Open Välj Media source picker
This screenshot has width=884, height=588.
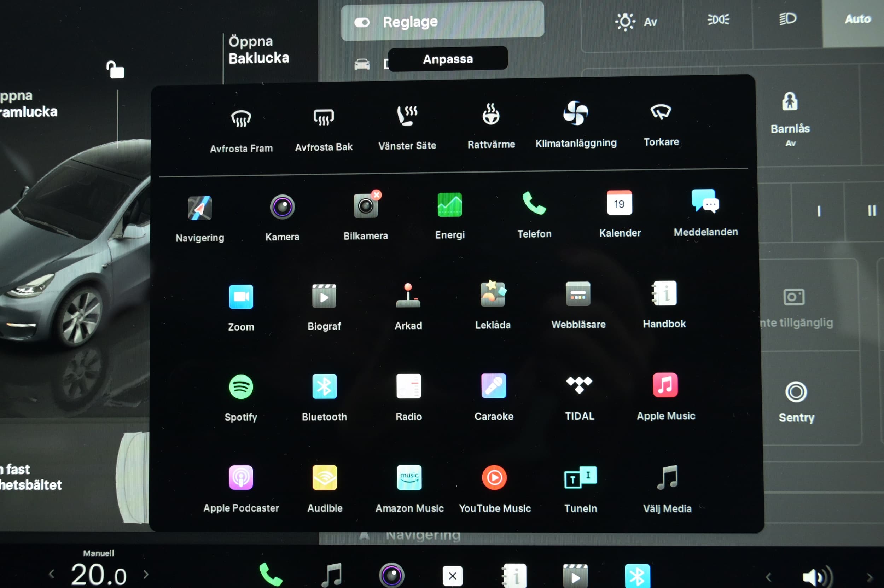[667, 489]
